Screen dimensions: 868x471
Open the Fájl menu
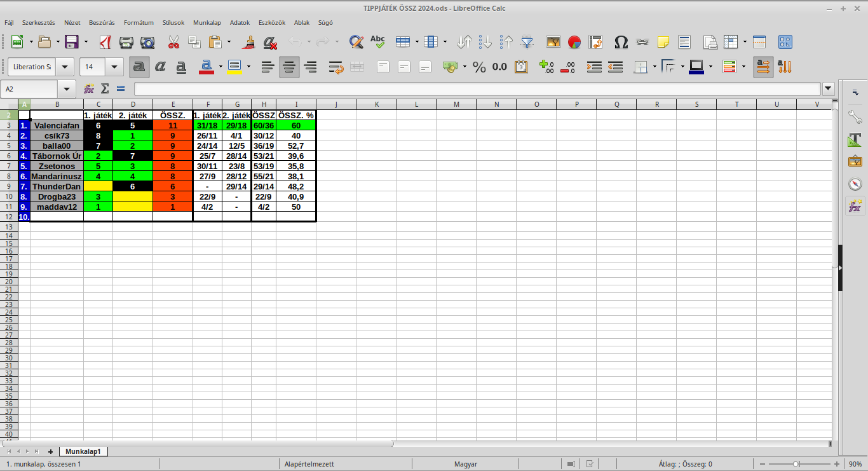(x=9, y=22)
